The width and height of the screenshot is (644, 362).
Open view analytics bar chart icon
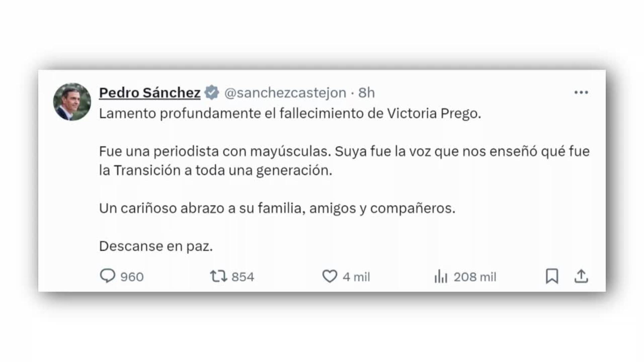(x=441, y=277)
